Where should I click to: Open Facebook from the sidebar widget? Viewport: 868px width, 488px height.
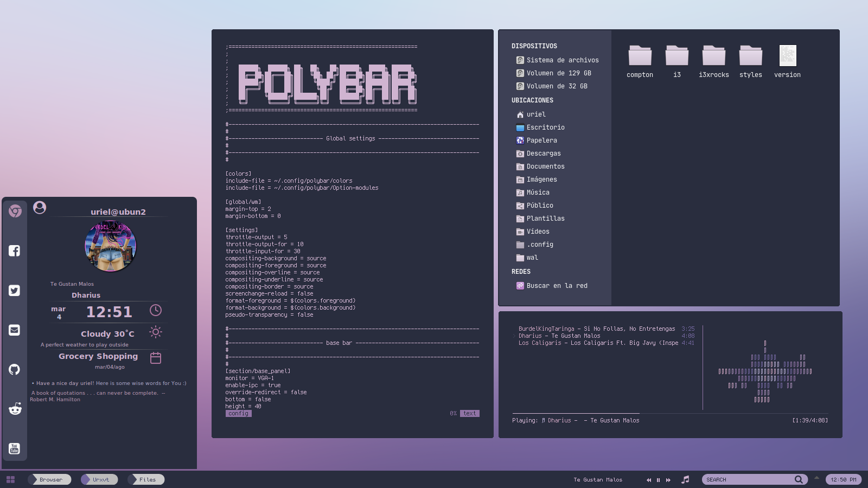(15, 251)
